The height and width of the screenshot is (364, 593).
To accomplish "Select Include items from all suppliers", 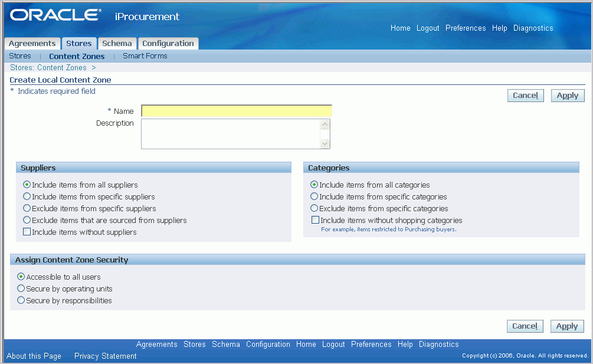I will click(27, 185).
